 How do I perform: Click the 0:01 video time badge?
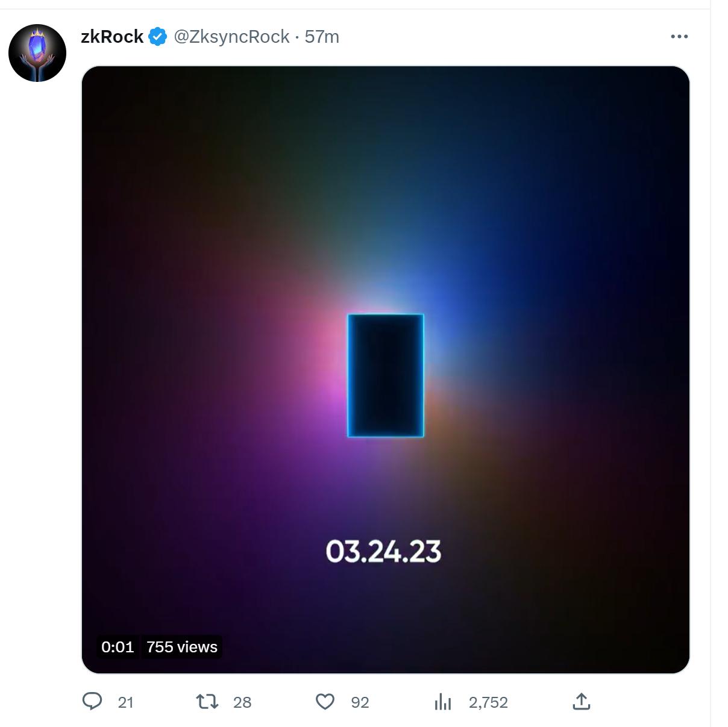tap(118, 647)
